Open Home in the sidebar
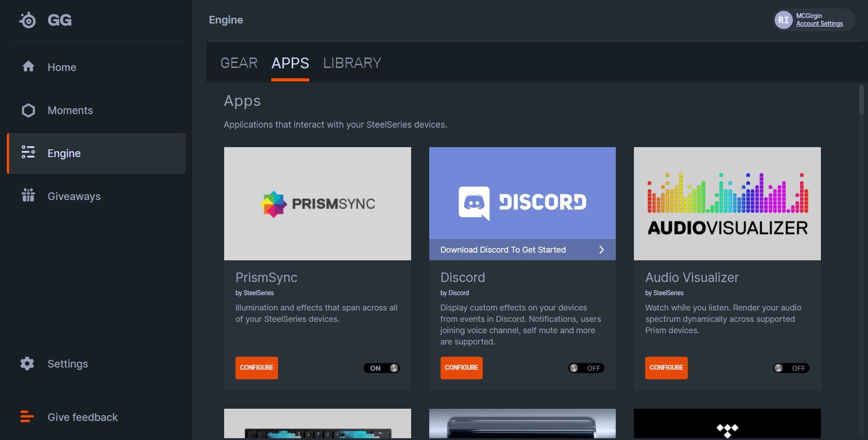Image resolution: width=868 pixels, height=440 pixels. point(96,67)
